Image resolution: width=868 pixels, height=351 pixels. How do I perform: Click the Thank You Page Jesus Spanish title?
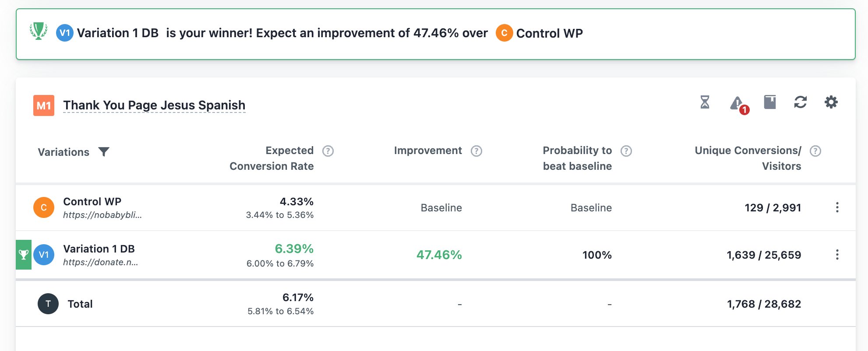pos(154,105)
